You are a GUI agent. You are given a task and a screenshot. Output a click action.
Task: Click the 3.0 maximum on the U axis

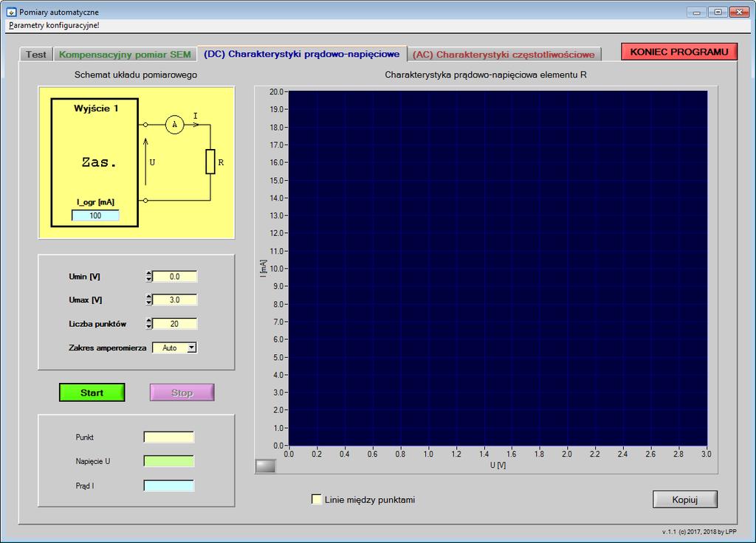pos(707,454)
